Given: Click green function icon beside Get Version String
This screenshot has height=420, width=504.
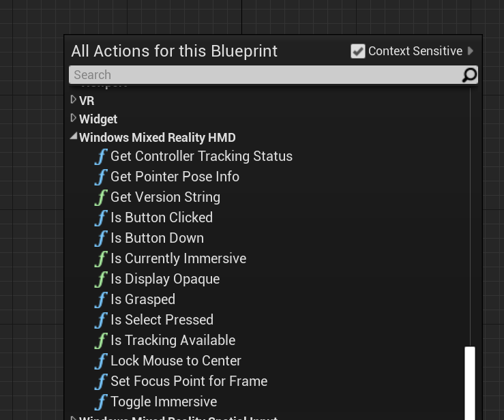Looking at the screenshot, I should tap(101, 198).
